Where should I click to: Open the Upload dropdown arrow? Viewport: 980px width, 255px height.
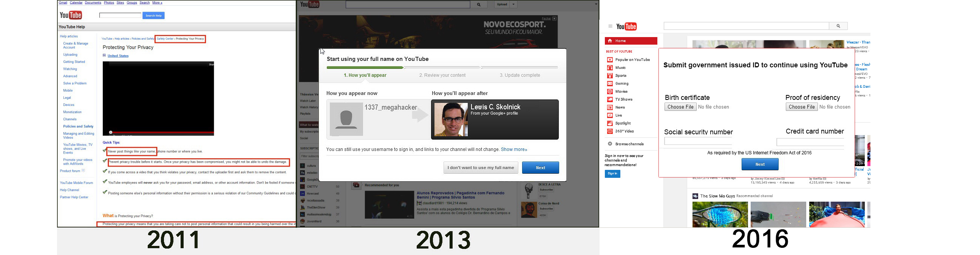pyautogui.click(x=513, y=5)
